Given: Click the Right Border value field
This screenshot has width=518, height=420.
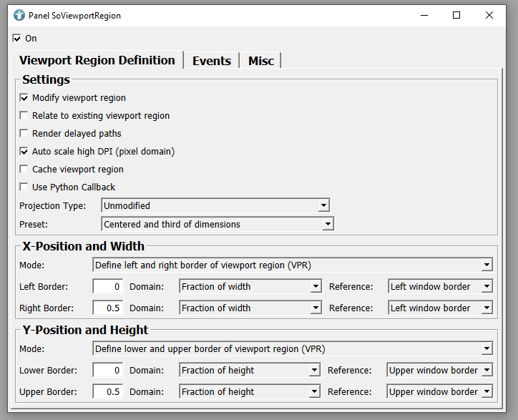Looking at the screenshot, I should pos(108,308).
